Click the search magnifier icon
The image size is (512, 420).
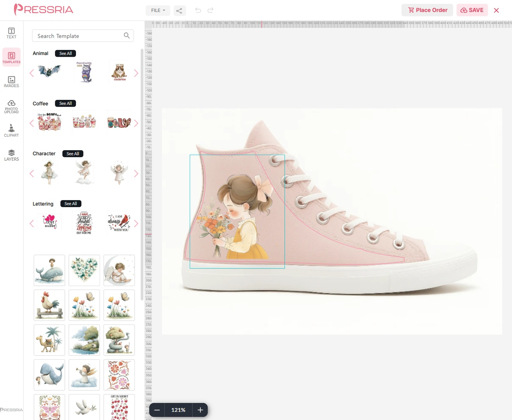coord(127,36)
